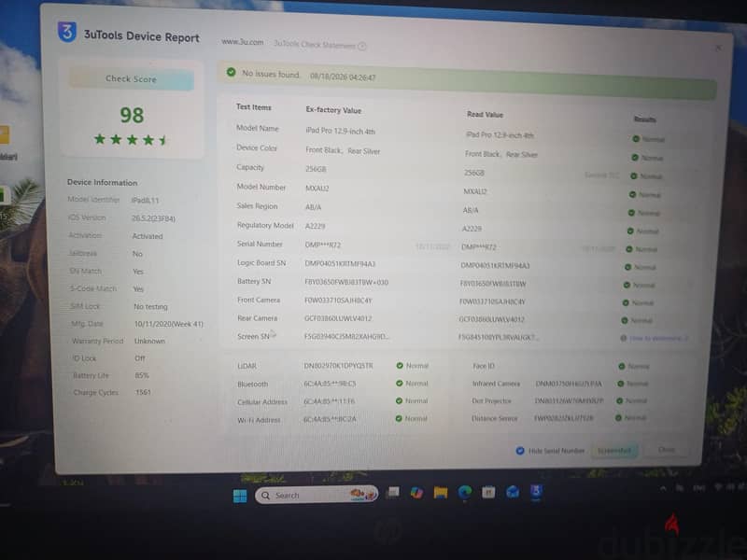Open the Windows Start menu
The image size is (747, 560).
(240, 496)
